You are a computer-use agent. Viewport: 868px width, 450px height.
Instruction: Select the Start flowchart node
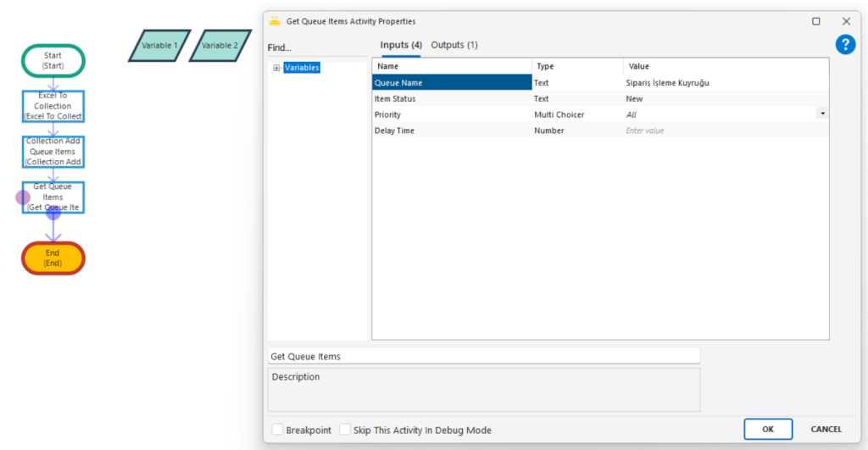point(53,60)
